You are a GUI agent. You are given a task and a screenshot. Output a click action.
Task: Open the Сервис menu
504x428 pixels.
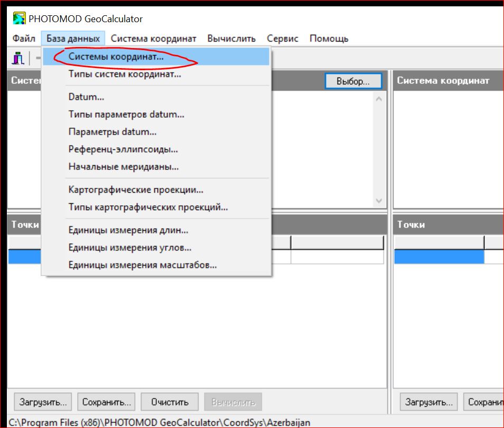tap(282, 38)
